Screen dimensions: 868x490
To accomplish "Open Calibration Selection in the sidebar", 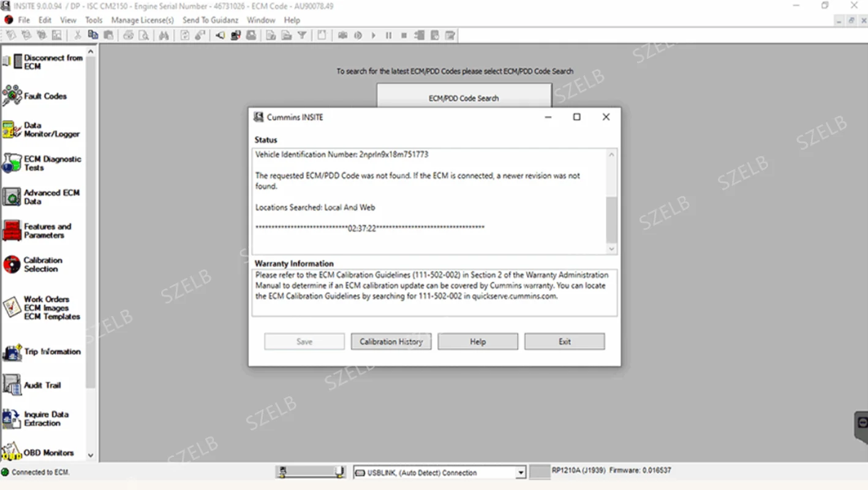I will pyautogui.click(x=32, y=264).
